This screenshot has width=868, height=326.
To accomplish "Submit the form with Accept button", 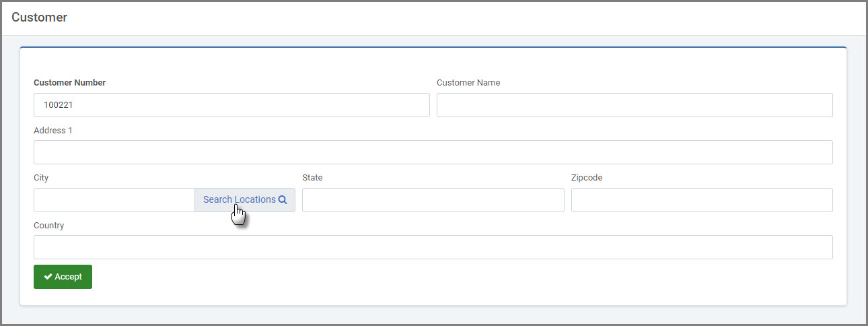I will pyautogui.click(x=63, y=277).
